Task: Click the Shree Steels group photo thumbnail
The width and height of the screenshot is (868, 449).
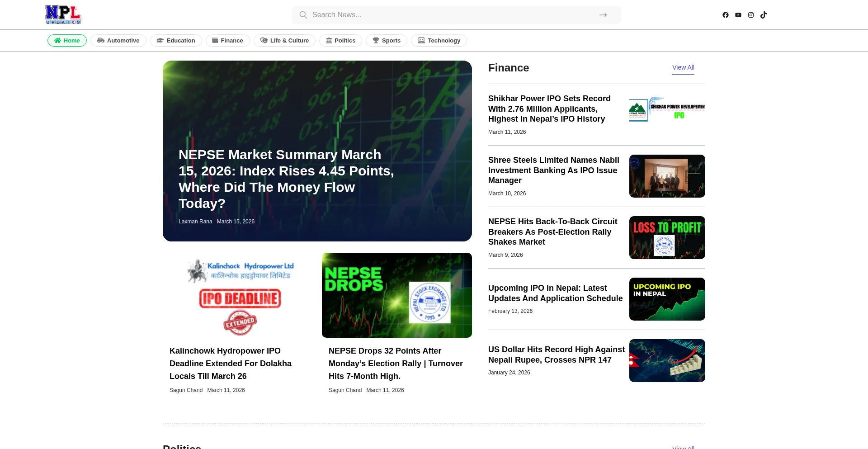Action: (667, 176)
